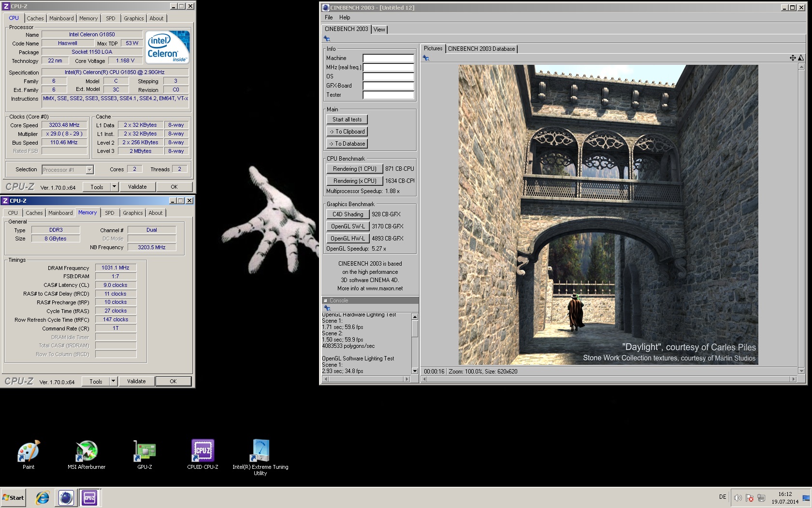
Task: Click the DRAM Frequency value 1031.1 MHz
Action: pos(116,268)
